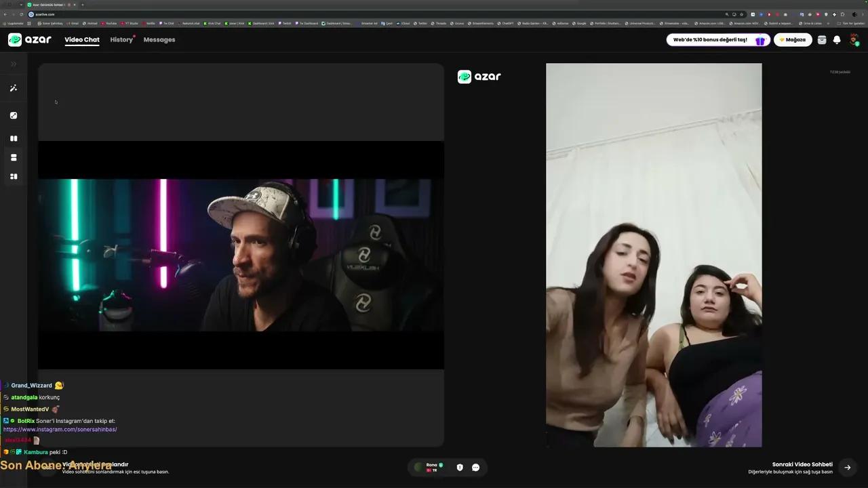Reload the page with browser refresh icon
This screenshot has height=488, width=868.
pyautogui.click(x=22, y=14)
